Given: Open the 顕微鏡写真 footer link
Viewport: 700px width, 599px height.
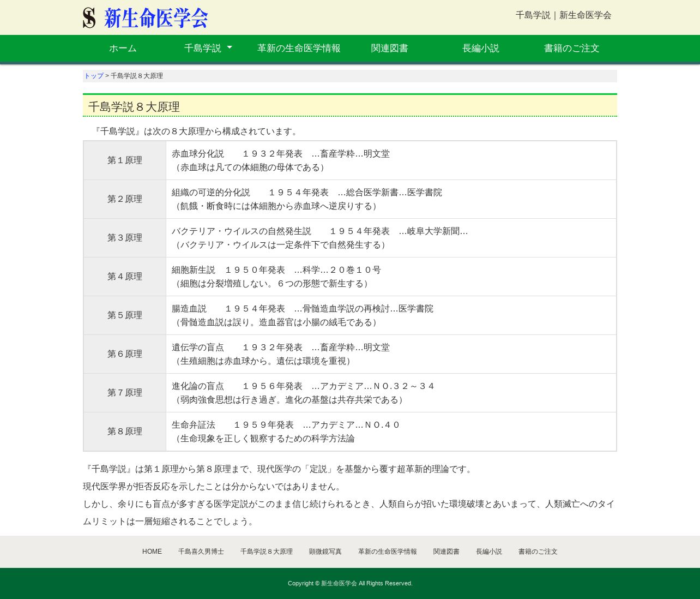Looking at the screenshot, I should [x=325, y=552].
